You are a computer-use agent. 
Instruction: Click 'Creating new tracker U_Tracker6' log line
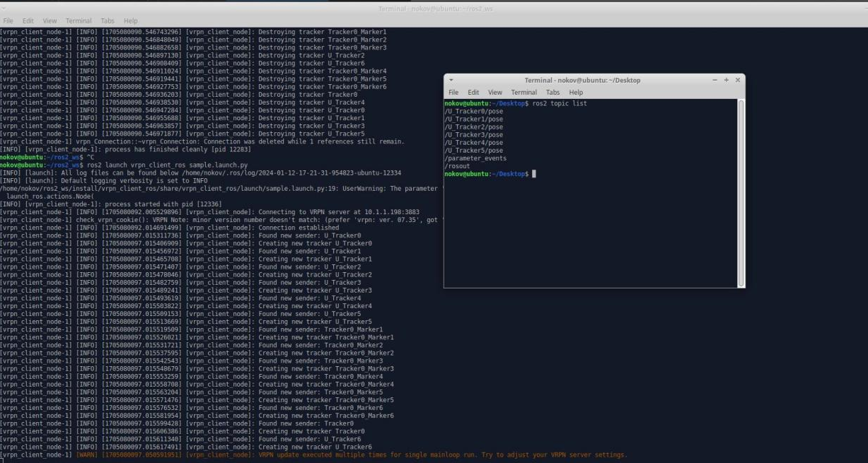click(186, 447)
